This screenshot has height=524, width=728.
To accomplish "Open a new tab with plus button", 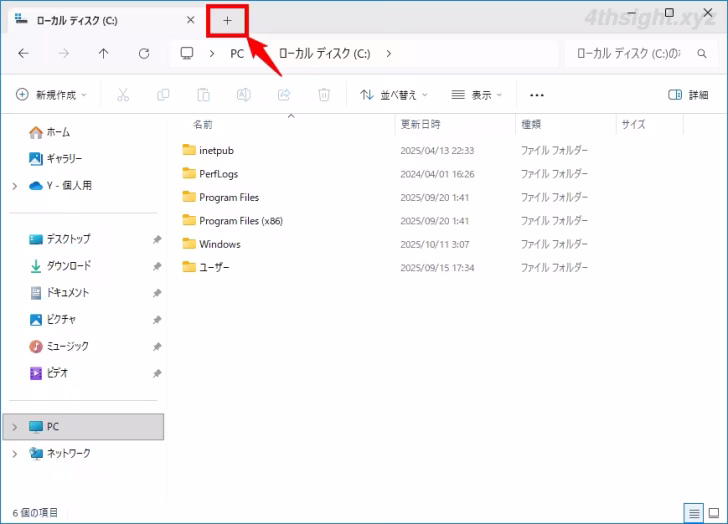I will 227,20.
